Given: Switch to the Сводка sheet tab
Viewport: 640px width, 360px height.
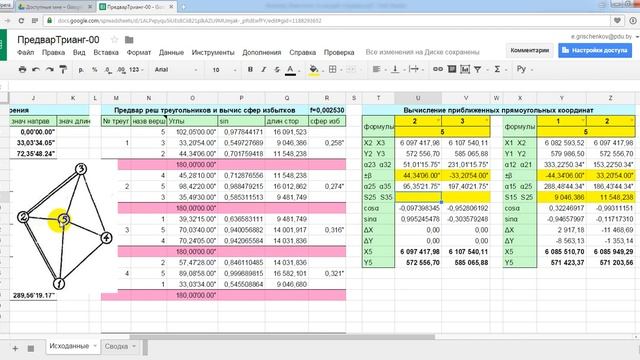Looking at the screenshot, I should pos(116,346).
